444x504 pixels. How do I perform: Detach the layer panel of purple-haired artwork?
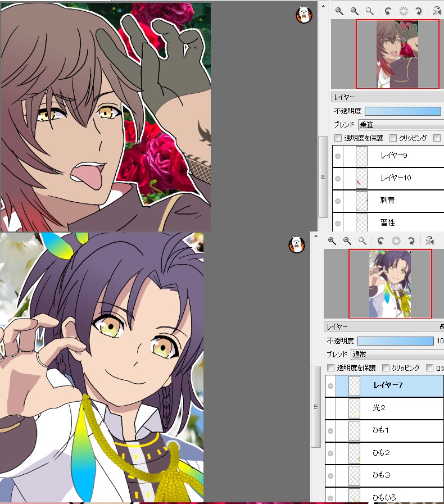[x=442, y=327]
